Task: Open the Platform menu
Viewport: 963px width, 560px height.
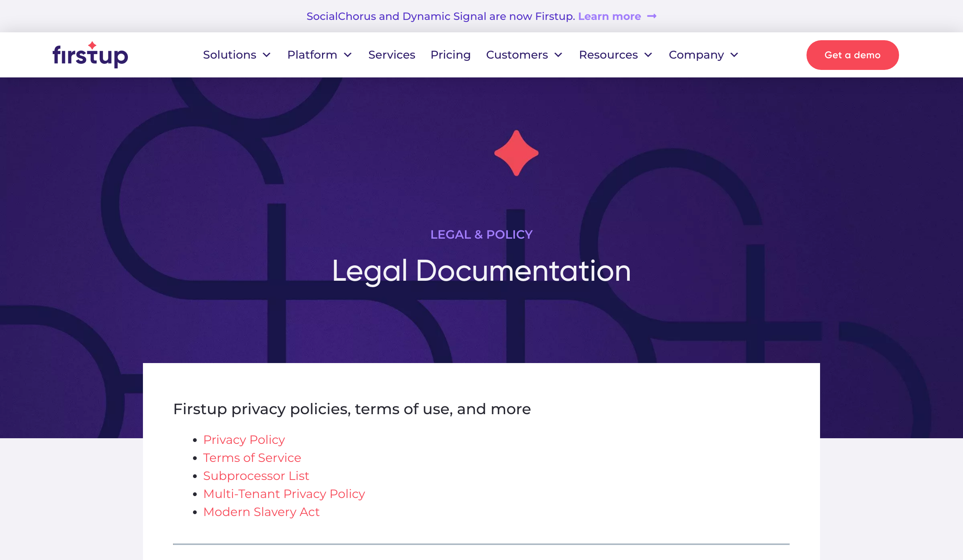Action: tap(312, 55)
